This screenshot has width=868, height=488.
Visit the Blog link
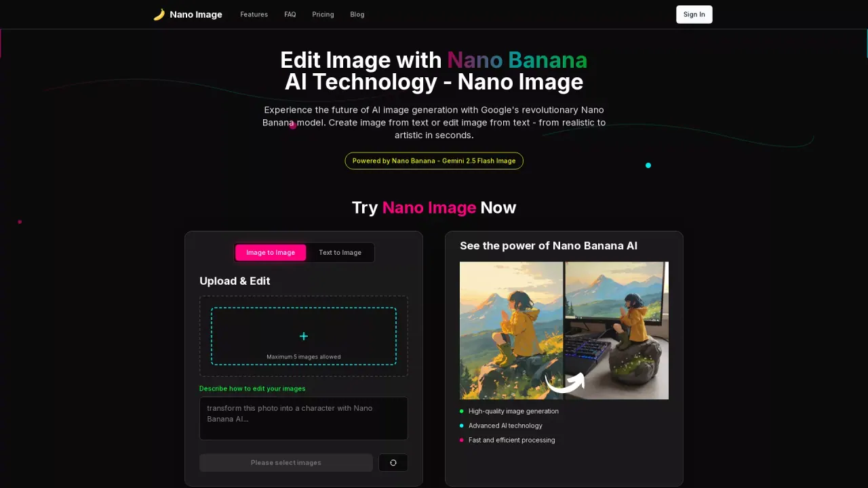point(357,14)
